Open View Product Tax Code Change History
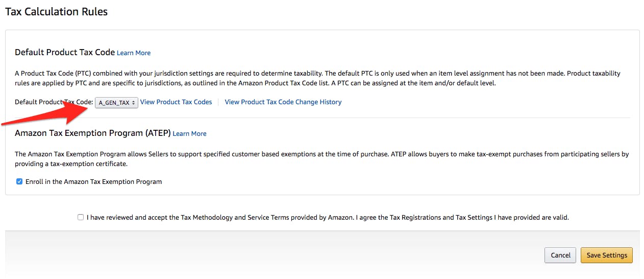644x279 pixels. pyautogui.click(x=283, y=102)
